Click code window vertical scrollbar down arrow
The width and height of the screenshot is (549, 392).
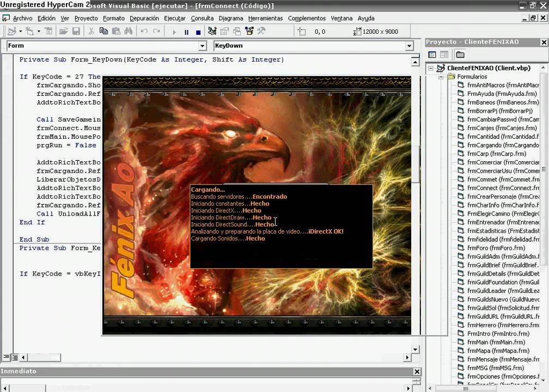[x=415, y=350]
